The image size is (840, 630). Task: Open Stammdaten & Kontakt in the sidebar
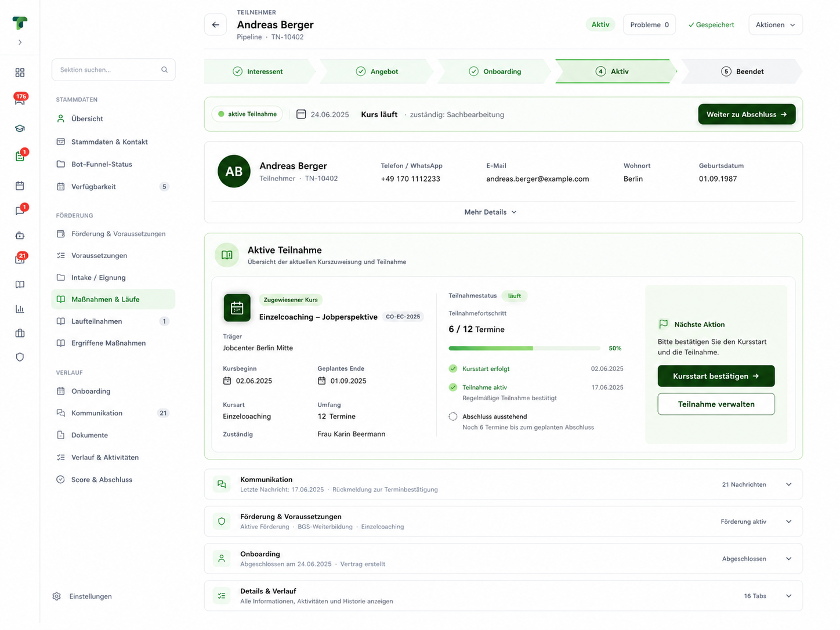[114, 142]
